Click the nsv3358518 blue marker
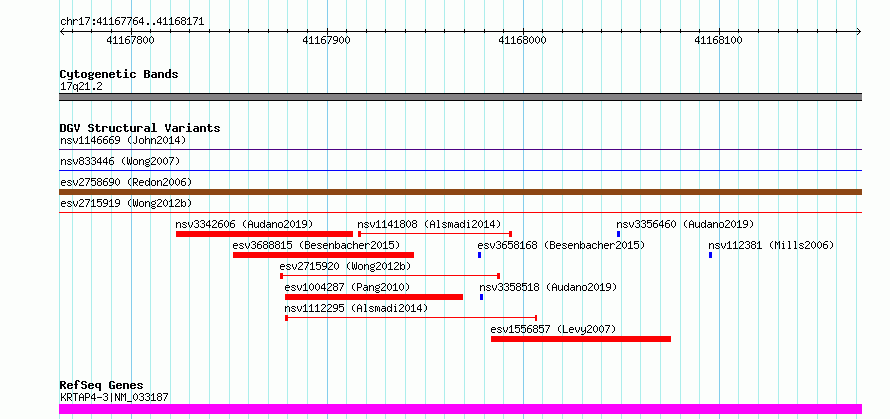 [x=482, y=297]
